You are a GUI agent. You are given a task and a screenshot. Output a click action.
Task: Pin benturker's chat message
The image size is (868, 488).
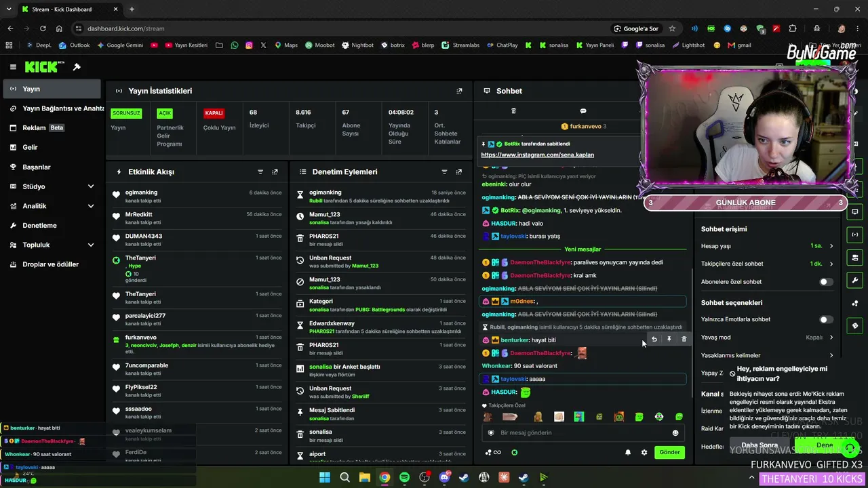coord(669,340)
